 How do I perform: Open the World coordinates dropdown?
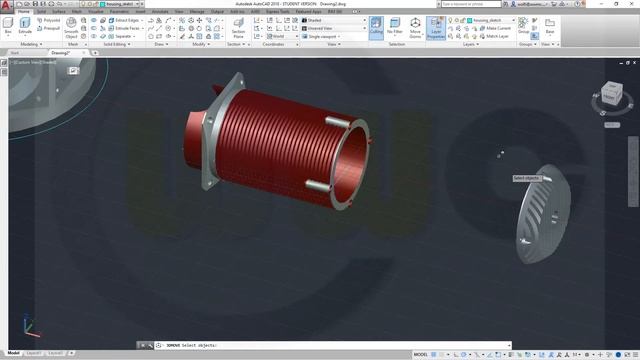pos(282,36)
